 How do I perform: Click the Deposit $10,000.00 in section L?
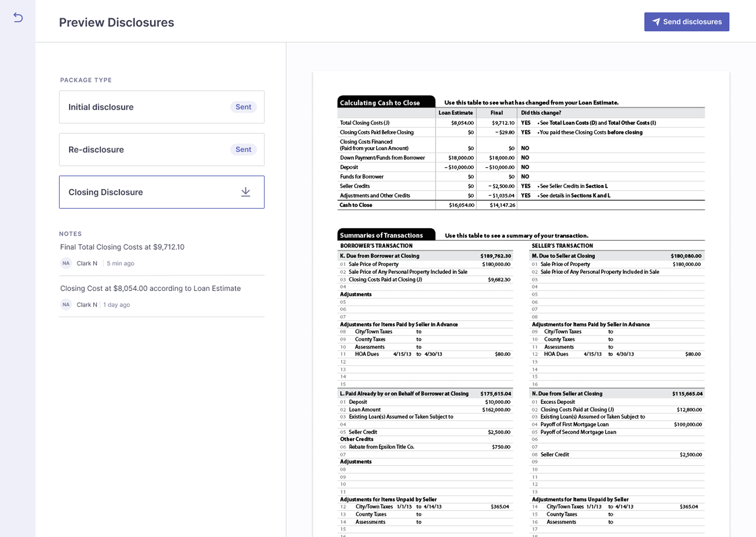pos(498,402)
